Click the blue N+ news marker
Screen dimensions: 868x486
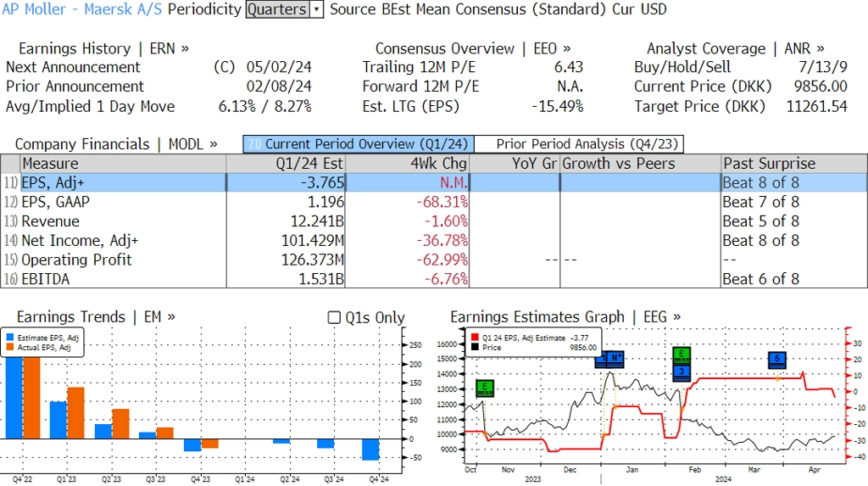click(x=615, y=359)
